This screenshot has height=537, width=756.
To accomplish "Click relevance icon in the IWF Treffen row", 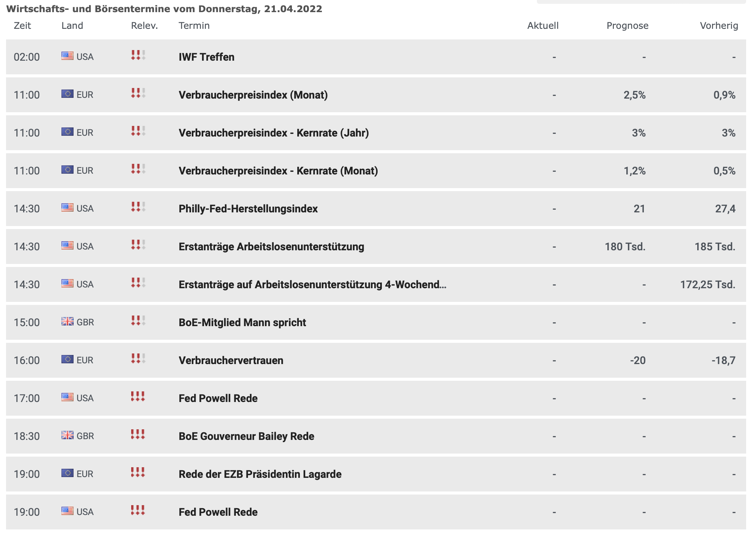I will tap(138, 55).
